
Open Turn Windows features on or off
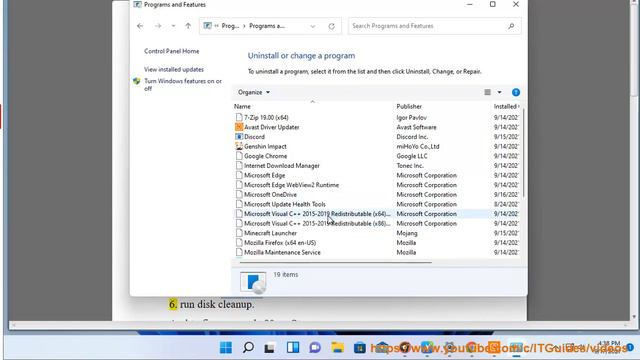coord(183,84)
